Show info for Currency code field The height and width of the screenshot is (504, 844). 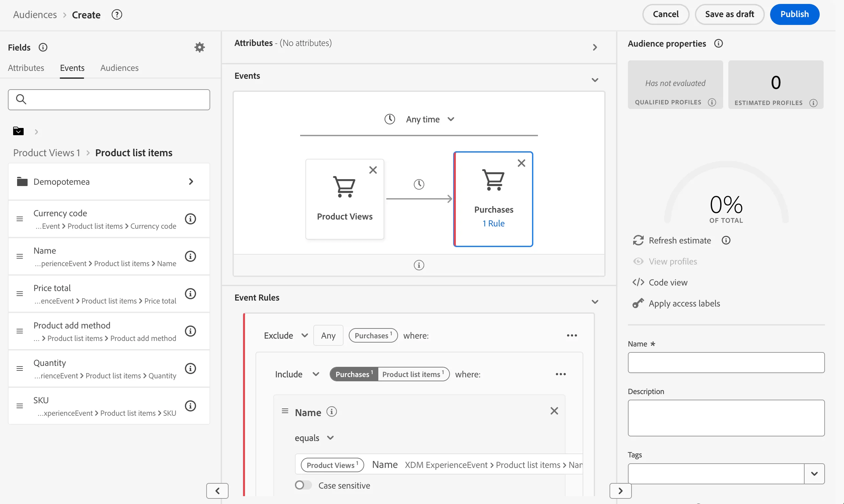coord(190,219)
